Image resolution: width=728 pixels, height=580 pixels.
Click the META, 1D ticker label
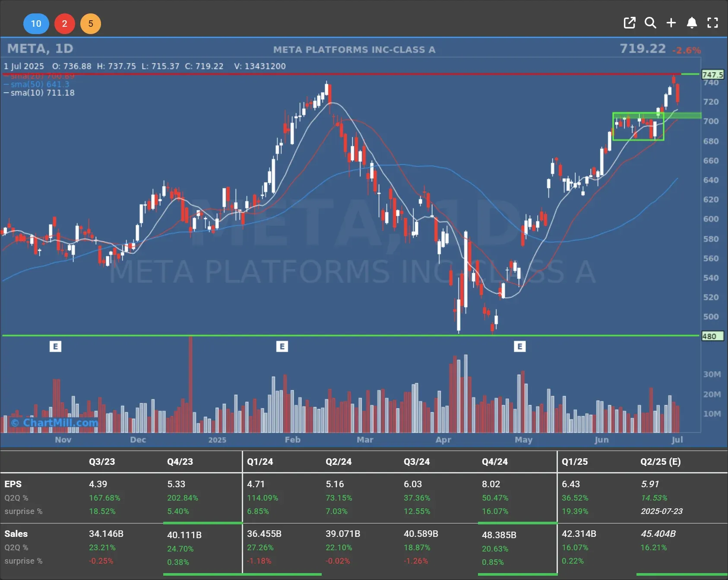(x=40, y=48)
